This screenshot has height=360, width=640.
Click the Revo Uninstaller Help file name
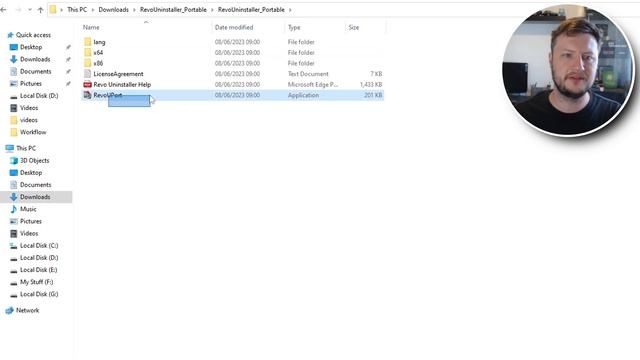122,84
